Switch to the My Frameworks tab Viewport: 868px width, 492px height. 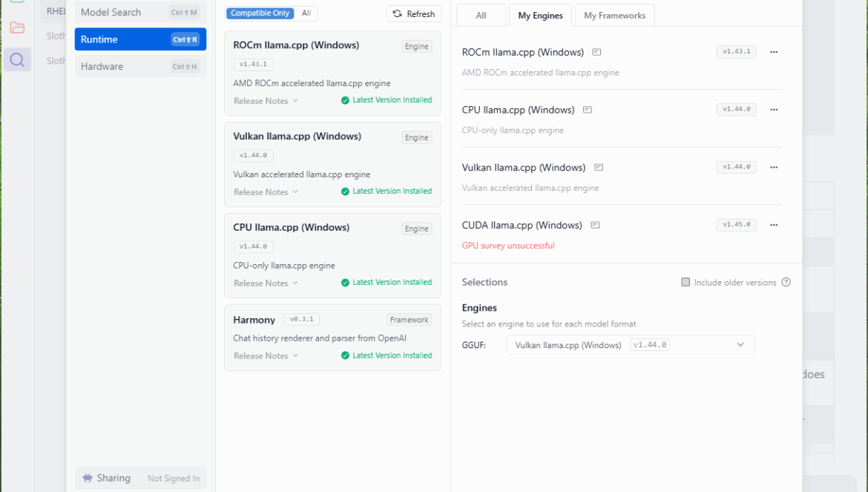coord(614,16)
